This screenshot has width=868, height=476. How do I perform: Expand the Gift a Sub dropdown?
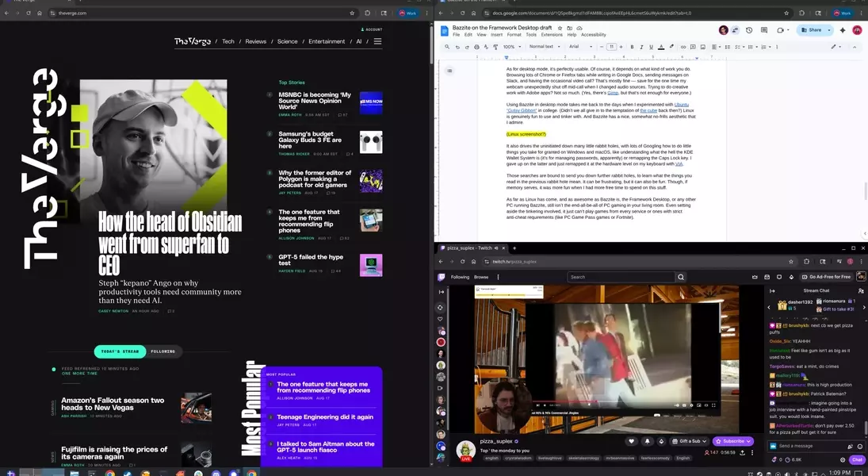[x=704, y=441]
